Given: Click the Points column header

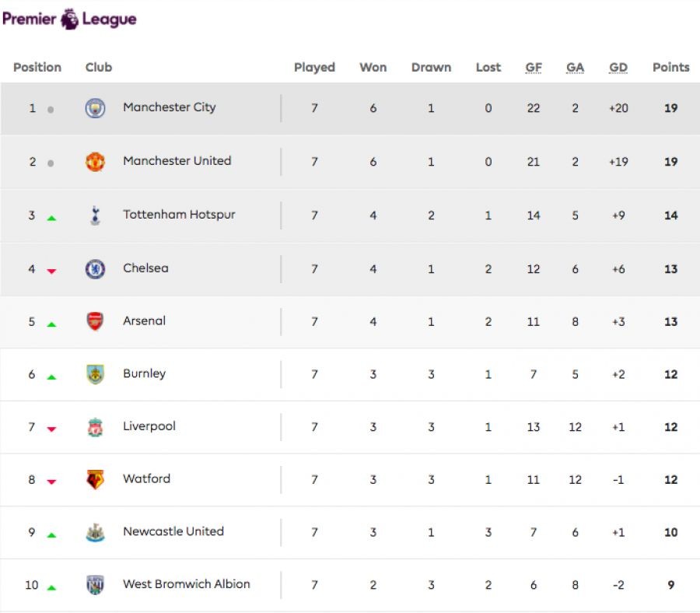Looking at the screenshot, I should click(x=670, y=68).
